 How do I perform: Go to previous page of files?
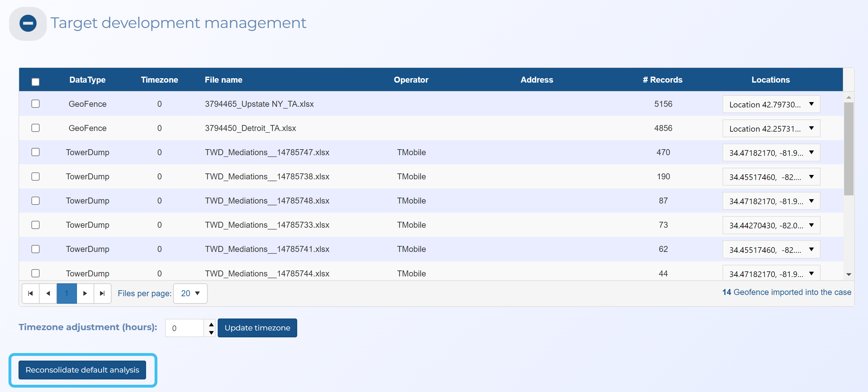point(48,293)
